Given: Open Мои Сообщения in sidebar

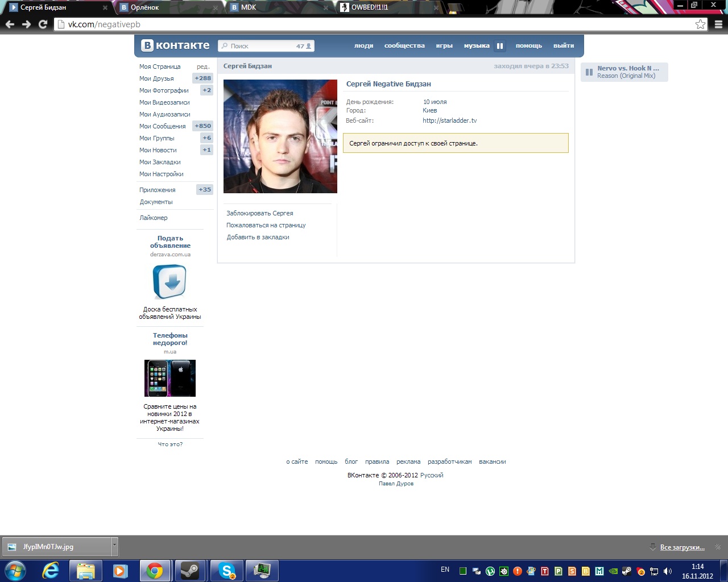Looking at the screenshot, I should point(162,126).
